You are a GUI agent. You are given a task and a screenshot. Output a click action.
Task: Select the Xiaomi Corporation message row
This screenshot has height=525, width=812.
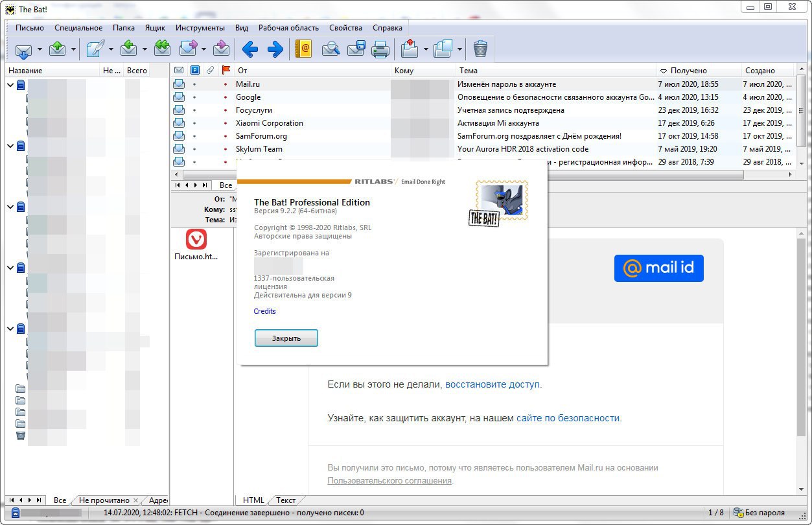[484, 123]
